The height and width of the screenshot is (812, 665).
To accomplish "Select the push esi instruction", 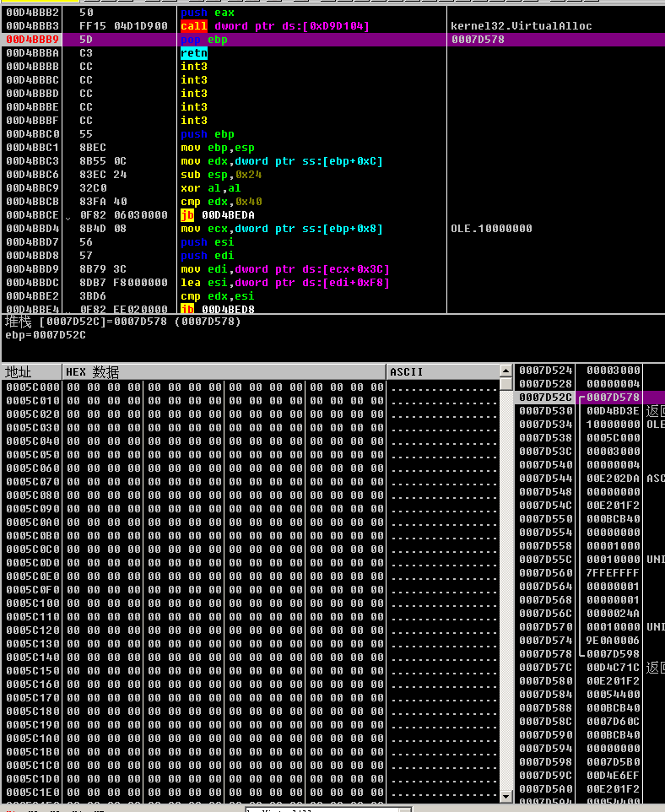I will [x=207, y=242].
